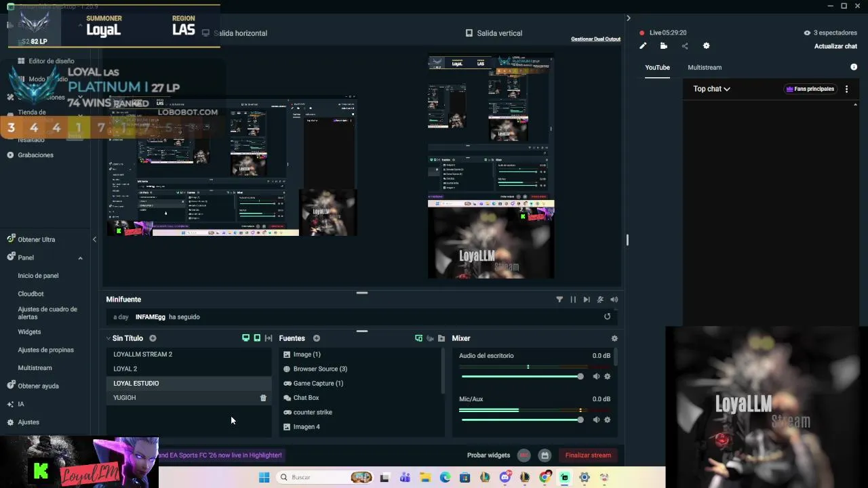
Task: Open Ajustes de propinas in sidebar
Action: [45, 350]
